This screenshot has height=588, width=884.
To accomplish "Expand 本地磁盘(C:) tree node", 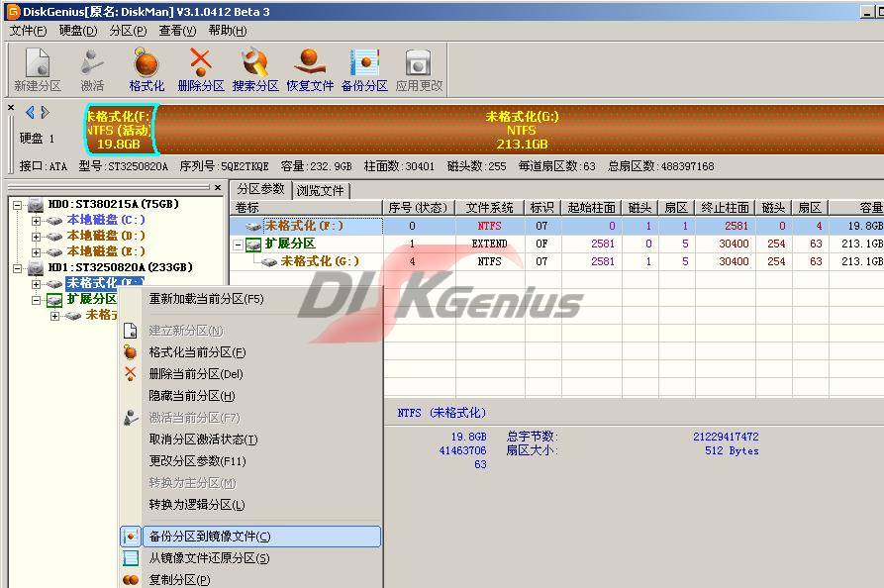I will (x=36, y=221).
